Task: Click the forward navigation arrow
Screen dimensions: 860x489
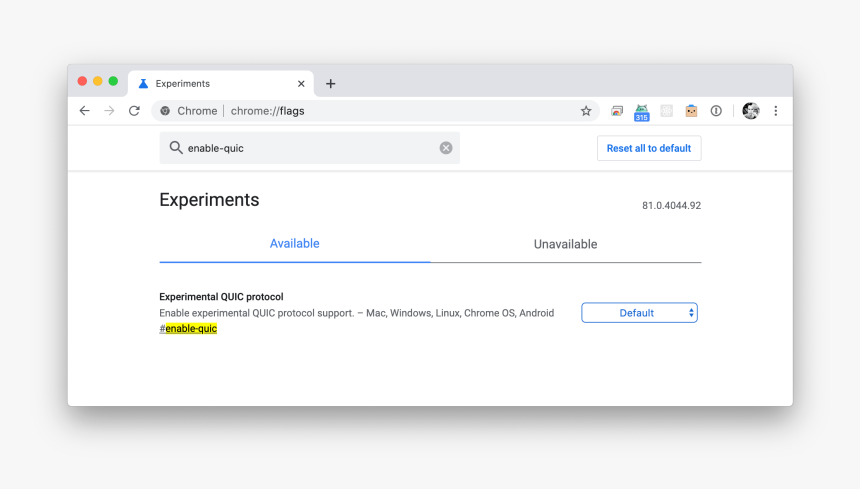Action: 109,111
